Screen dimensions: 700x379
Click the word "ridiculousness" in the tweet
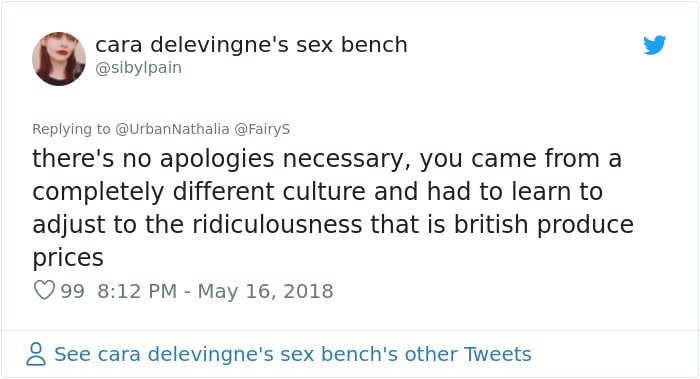click(x=277, y=224)
